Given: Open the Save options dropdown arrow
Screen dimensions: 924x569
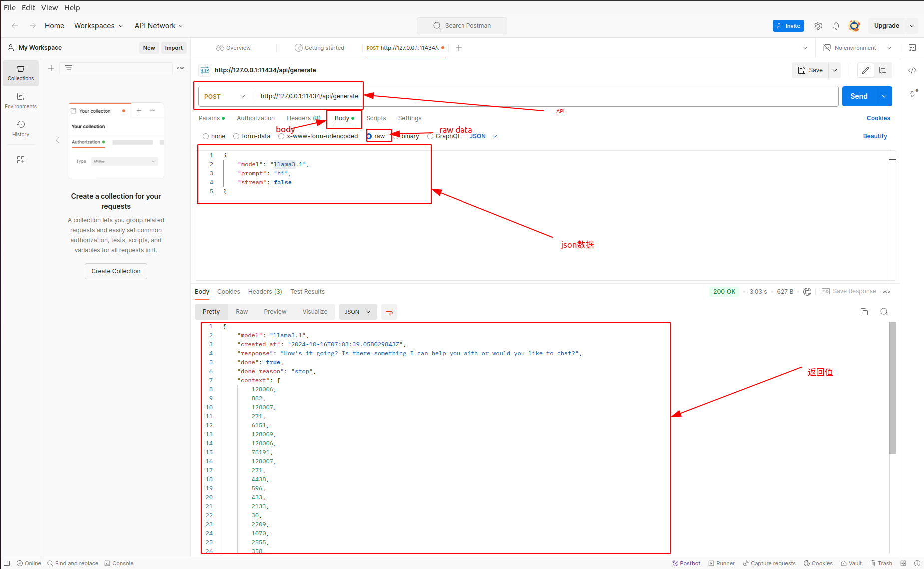Looking at the screenshot, I should pyautogui.click(x=835, y=70).
